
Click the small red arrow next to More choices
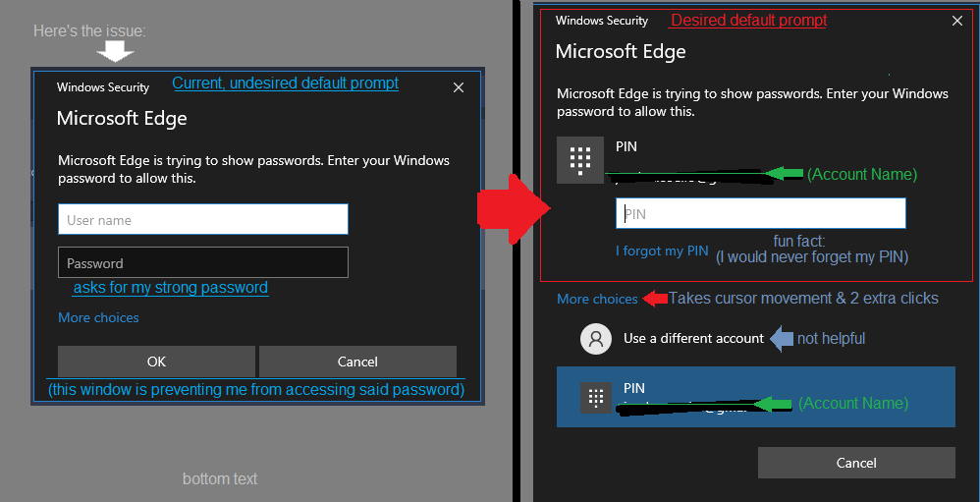655,299
